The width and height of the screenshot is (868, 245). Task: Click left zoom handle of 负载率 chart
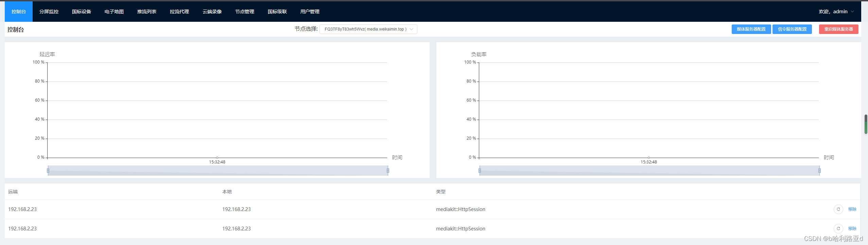(x=480, y=171)
